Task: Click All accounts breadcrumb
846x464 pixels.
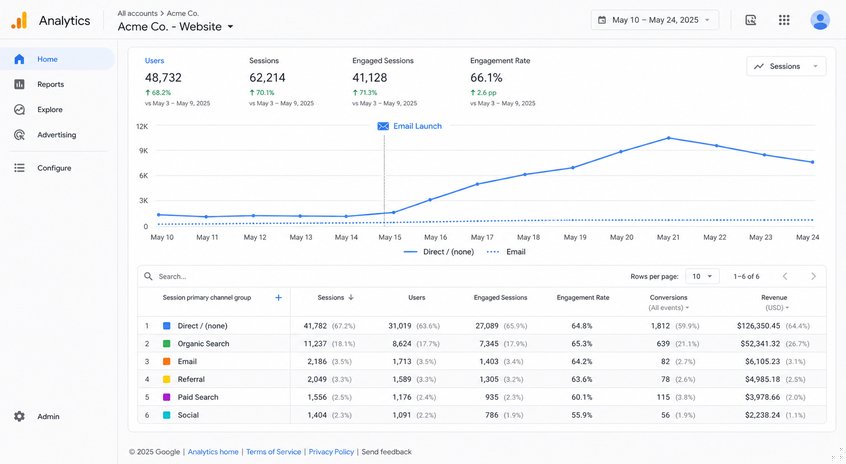Action: click(138, 13)
